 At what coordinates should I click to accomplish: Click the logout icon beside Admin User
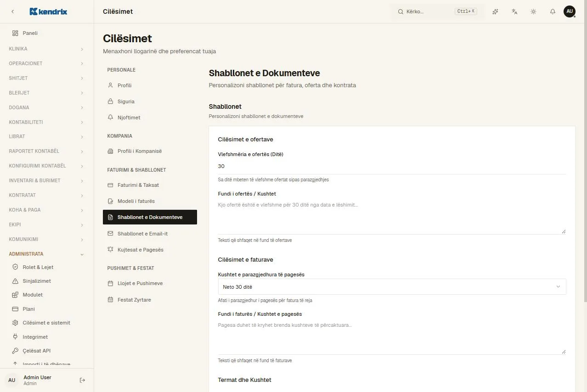click(x=82, y=380)
